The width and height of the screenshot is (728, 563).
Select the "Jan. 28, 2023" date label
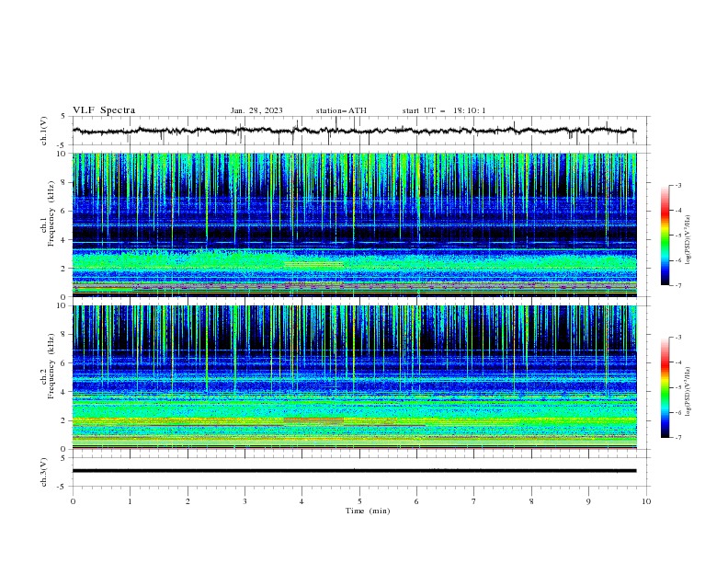point(256,110)
